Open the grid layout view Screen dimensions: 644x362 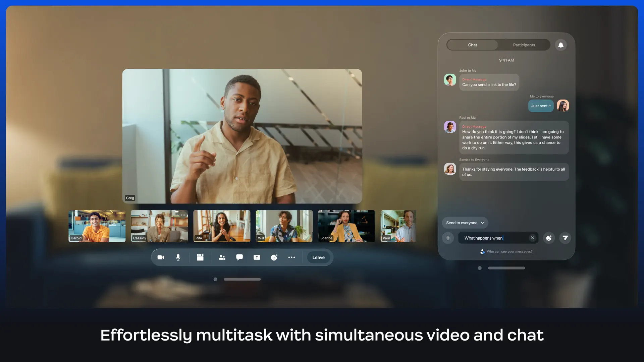coord(200,257)
